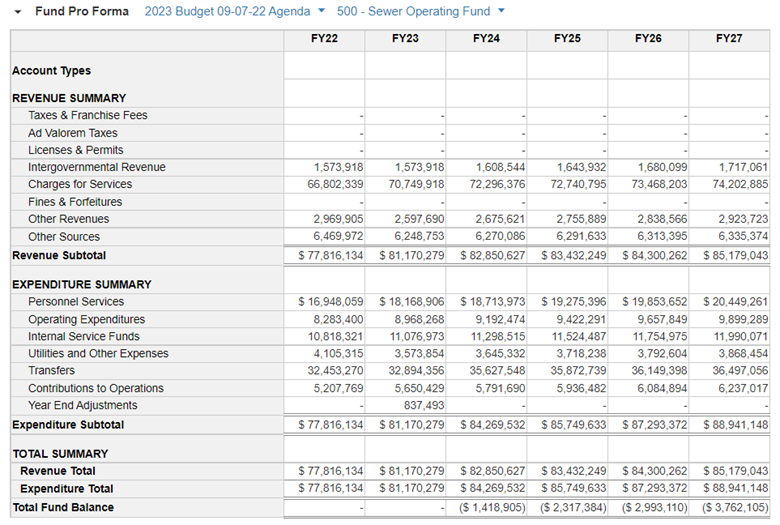Select the Total Fund Balance row label
This screenshot has height=525, width=780.
pyautogui.click(x=63, y=508)
